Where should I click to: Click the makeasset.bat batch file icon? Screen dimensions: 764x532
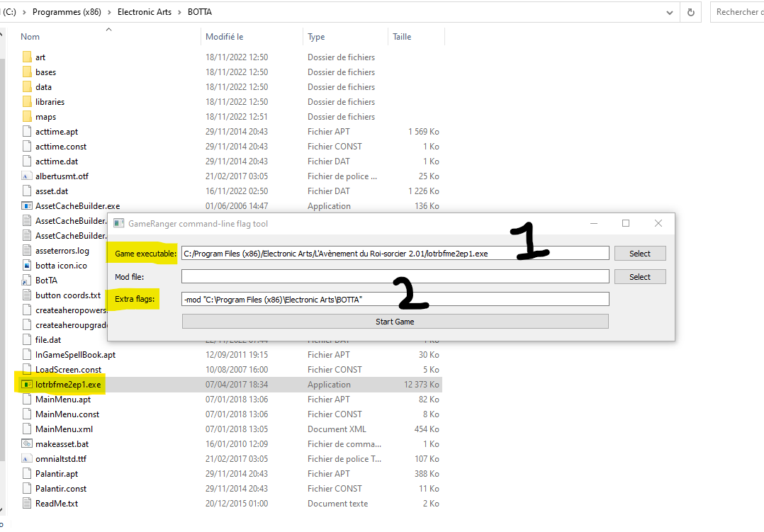27,444
